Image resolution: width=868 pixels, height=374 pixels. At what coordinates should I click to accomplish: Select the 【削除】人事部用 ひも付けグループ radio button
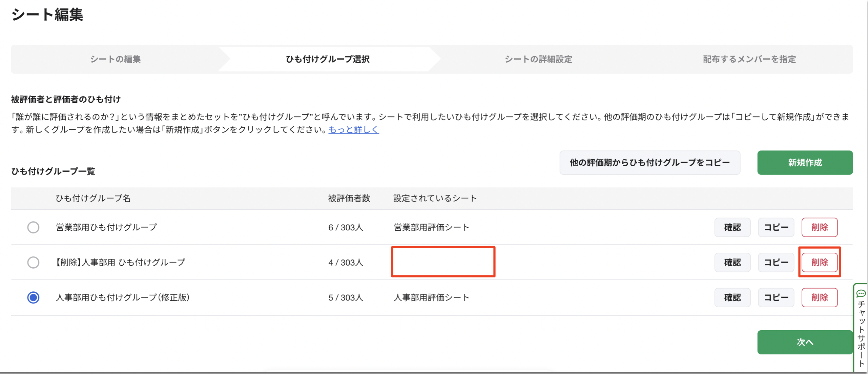pos(33,262)
